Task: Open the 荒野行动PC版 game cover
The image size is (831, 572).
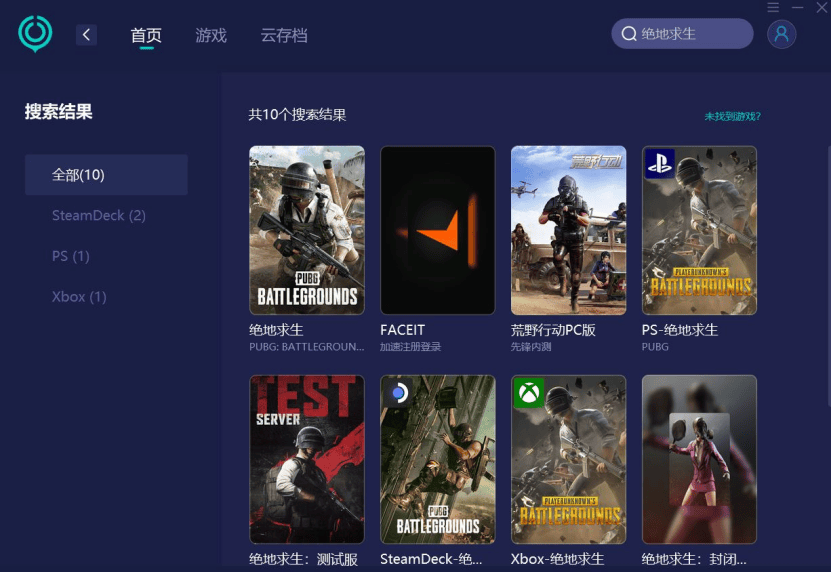Action: coord(569,230)
